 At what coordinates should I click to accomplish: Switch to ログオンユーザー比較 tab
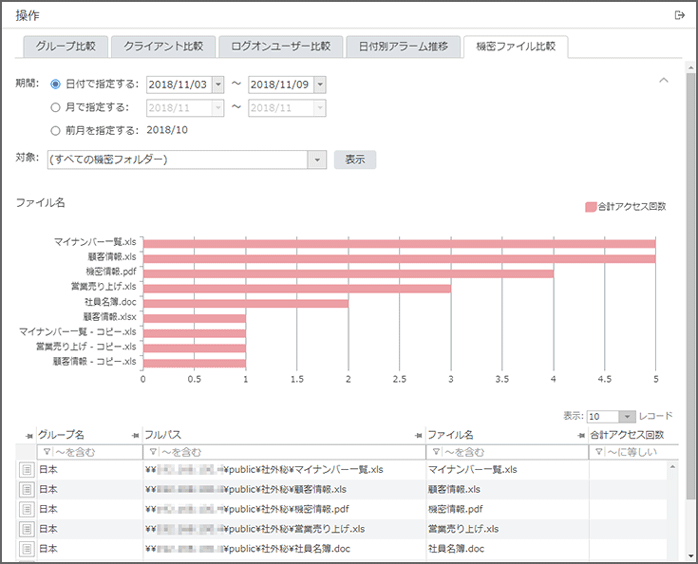(x=280, y=46)
